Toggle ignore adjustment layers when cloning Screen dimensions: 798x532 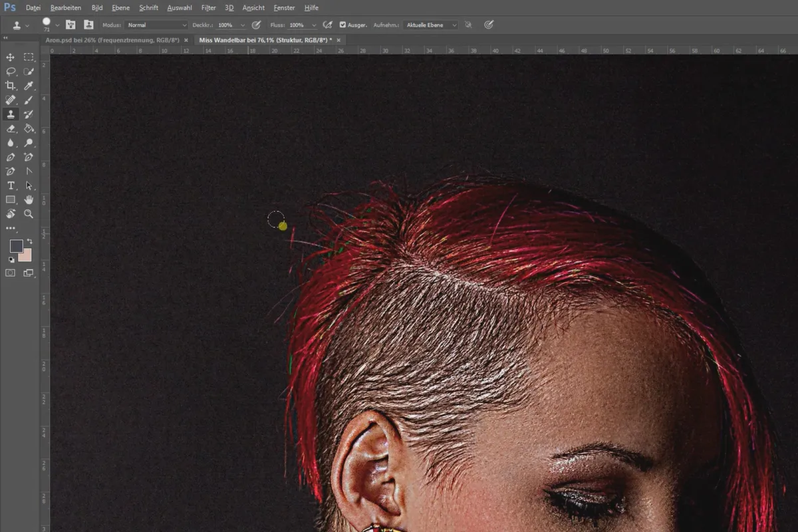467,25
